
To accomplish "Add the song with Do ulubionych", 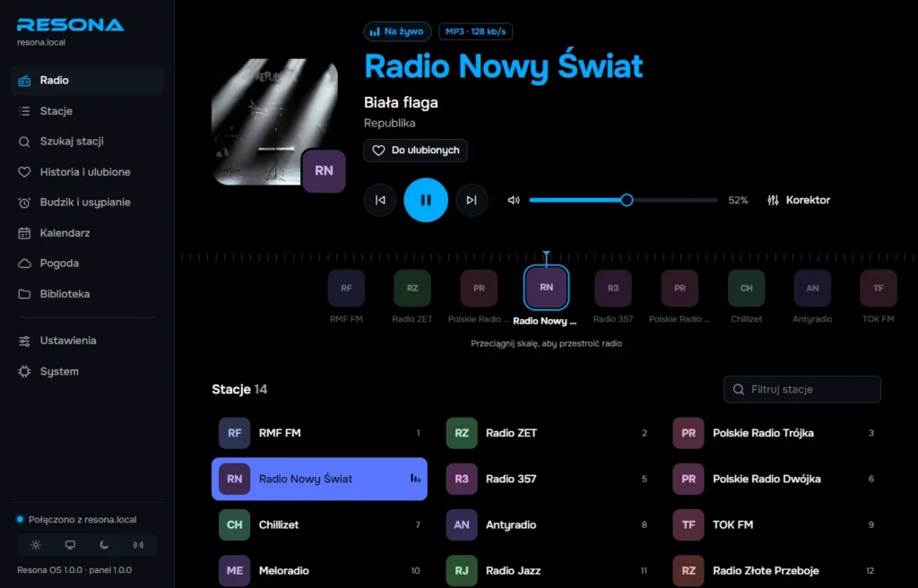I will 416,151.
